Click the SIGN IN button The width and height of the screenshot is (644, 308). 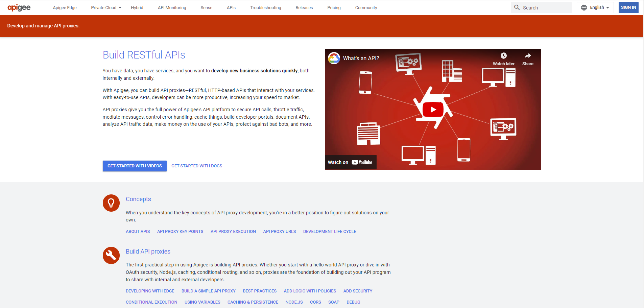click(x=628, y=7)
